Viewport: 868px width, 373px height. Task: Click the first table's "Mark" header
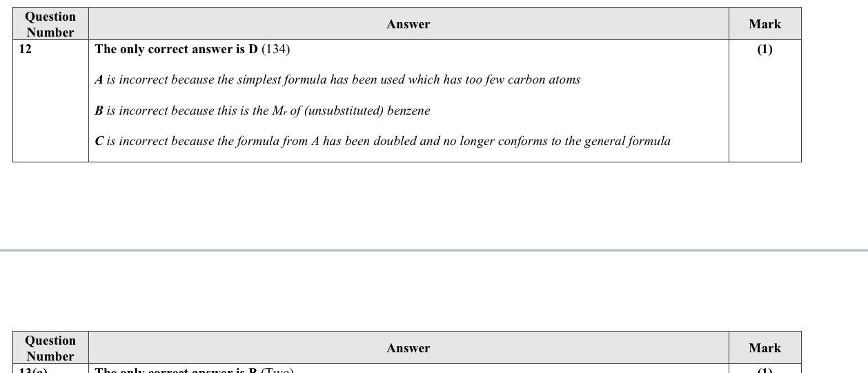point(765,24)
